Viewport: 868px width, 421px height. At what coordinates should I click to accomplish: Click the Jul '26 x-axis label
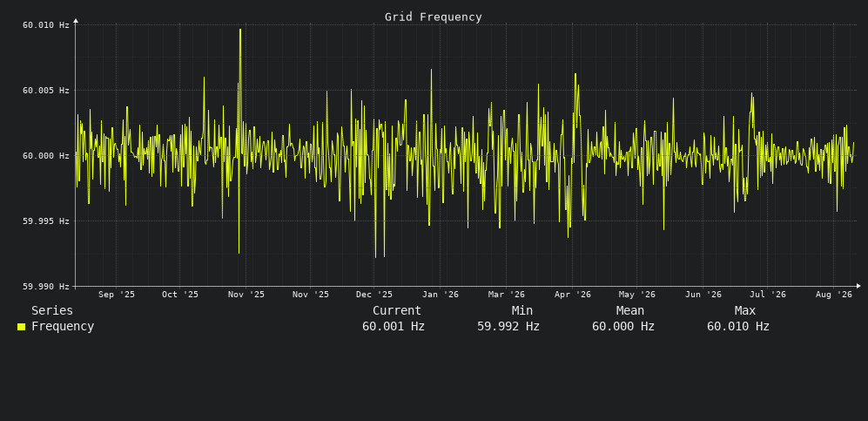pos(768,294)
